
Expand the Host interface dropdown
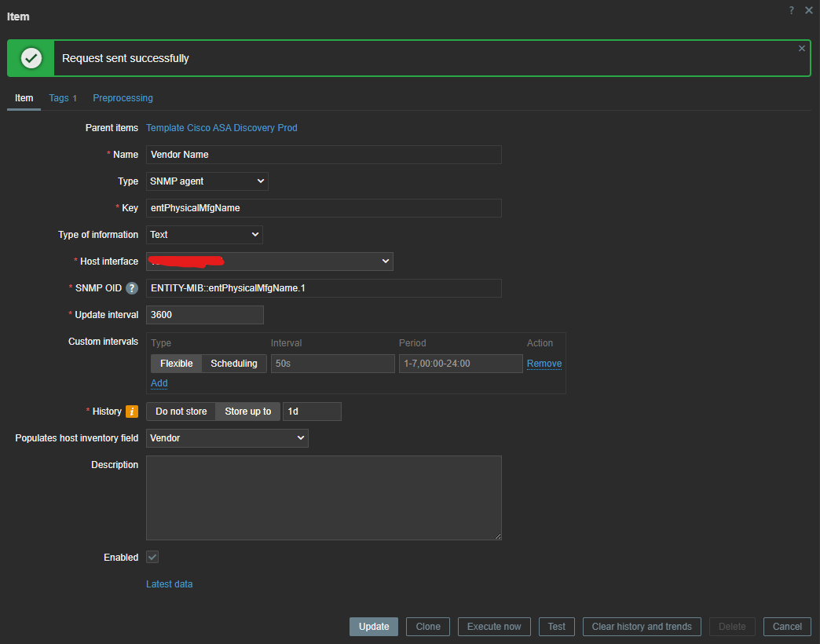click(x=269, y=262)
